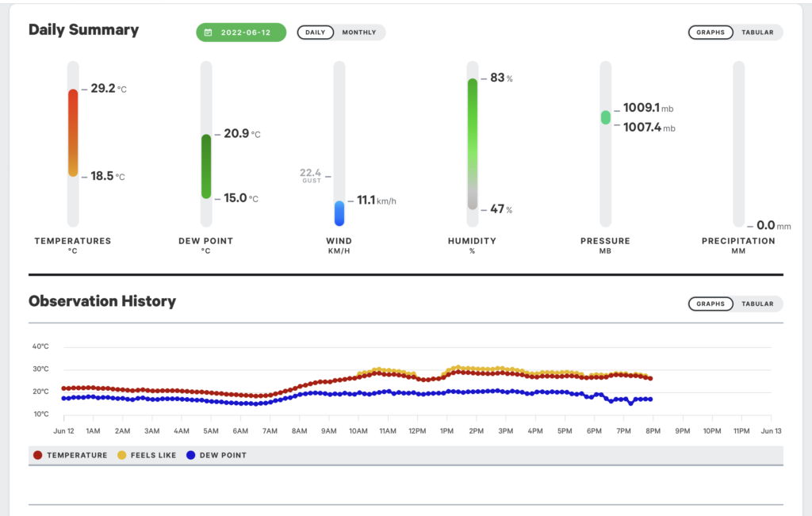Click the Jun 12 label on chart axis

[63, 430]
